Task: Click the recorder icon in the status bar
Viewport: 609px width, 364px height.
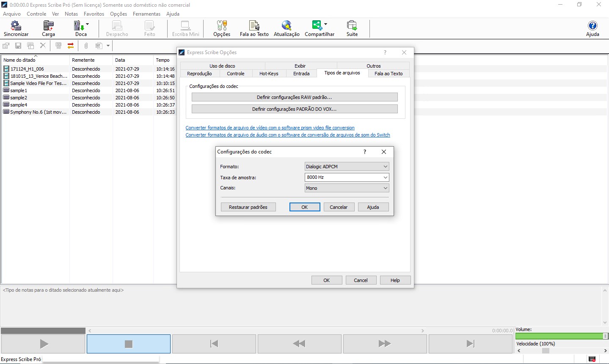Action: (592, 359)
